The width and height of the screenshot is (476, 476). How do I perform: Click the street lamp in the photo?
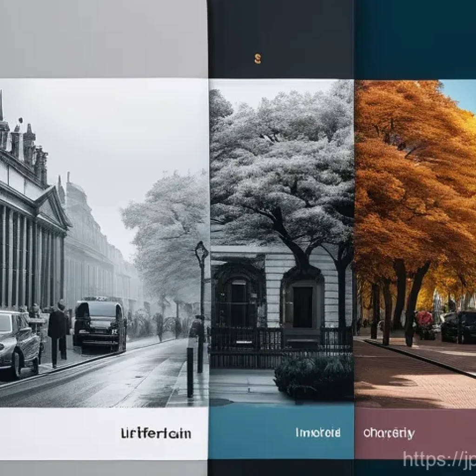pyautogui.click(x=201, y=307)
